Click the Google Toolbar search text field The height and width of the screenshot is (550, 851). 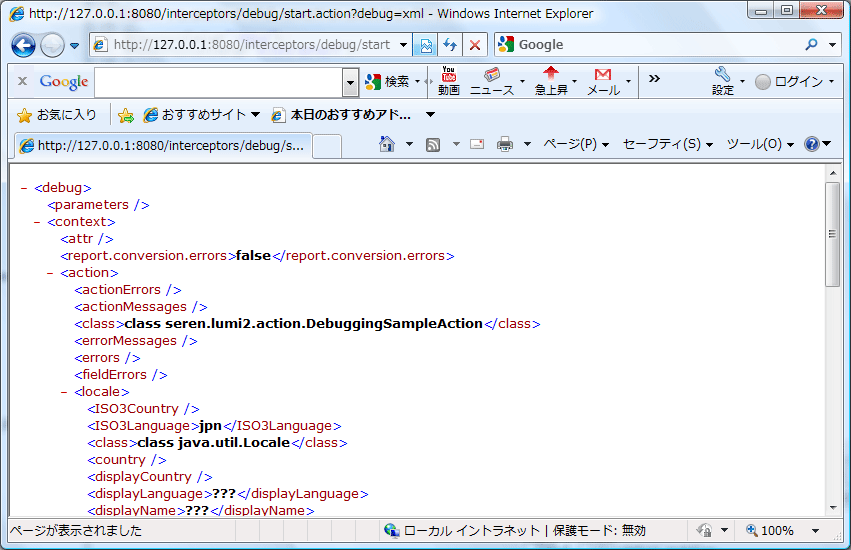(x=219, y=83)
